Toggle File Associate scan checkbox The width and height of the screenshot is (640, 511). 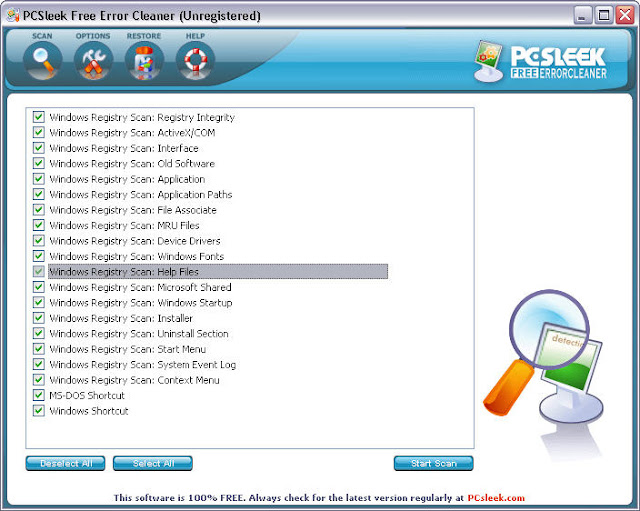39,210
